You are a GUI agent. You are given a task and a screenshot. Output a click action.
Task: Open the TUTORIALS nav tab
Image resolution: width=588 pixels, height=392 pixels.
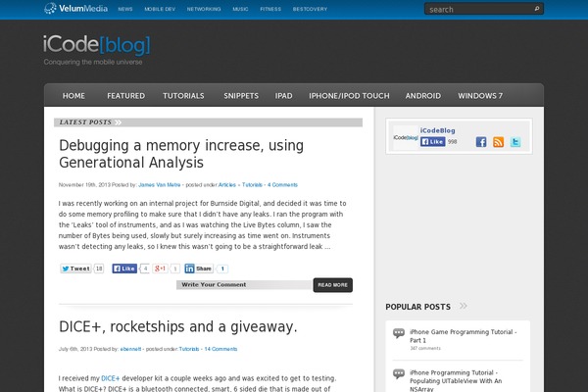184,96
